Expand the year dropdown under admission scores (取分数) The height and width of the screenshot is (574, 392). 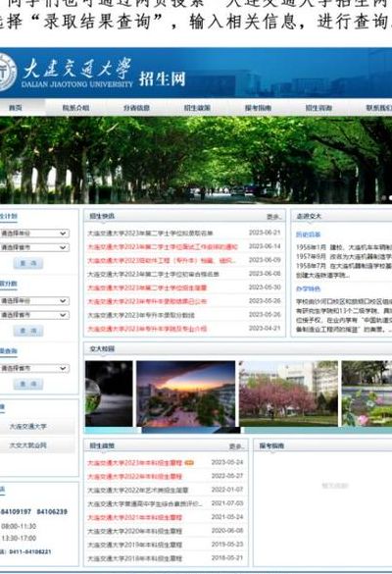click(34, 301)
